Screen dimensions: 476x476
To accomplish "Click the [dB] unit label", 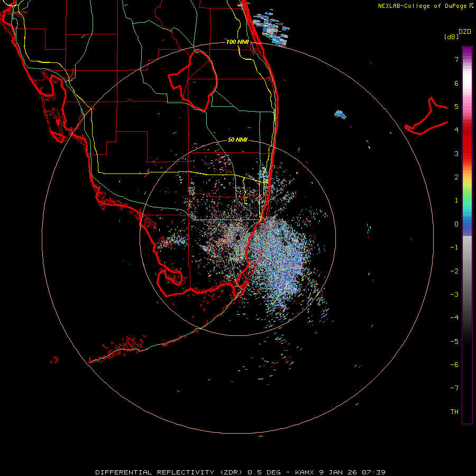I will pyautogui.click(x=451, y=36).
